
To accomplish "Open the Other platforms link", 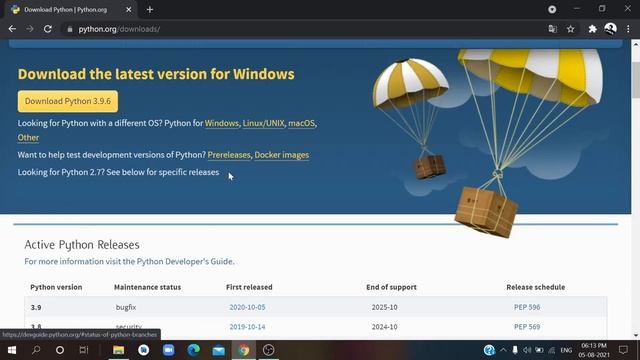I will click(x=28, y=138).
